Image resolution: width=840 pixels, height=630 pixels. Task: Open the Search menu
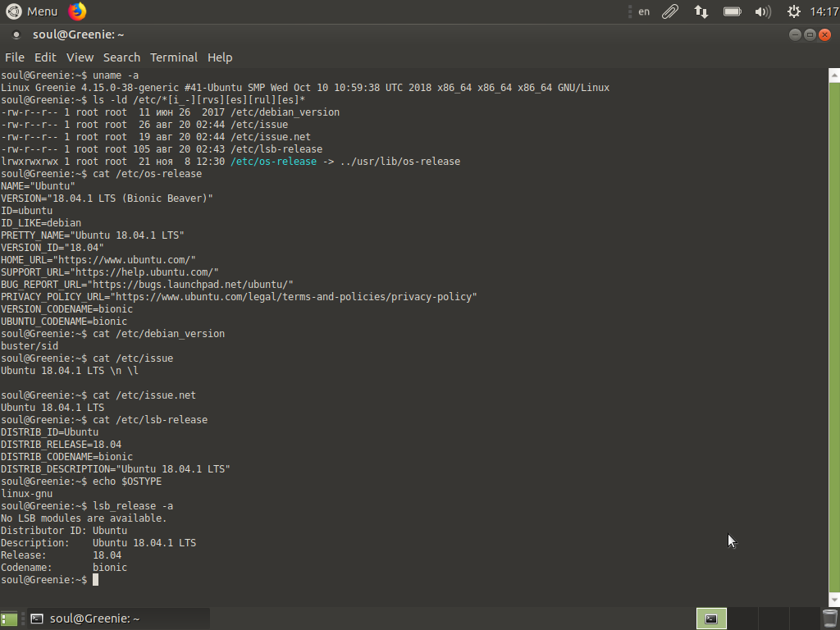point(121,57)
